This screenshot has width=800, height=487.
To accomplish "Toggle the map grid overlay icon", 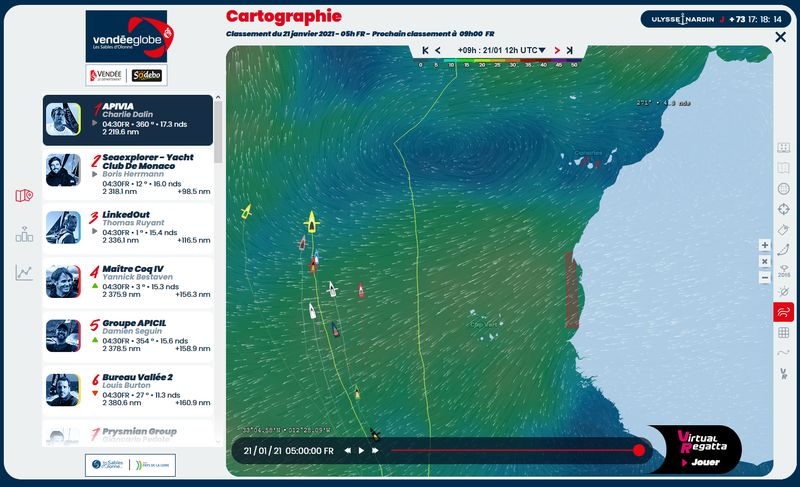I will 784,332.
